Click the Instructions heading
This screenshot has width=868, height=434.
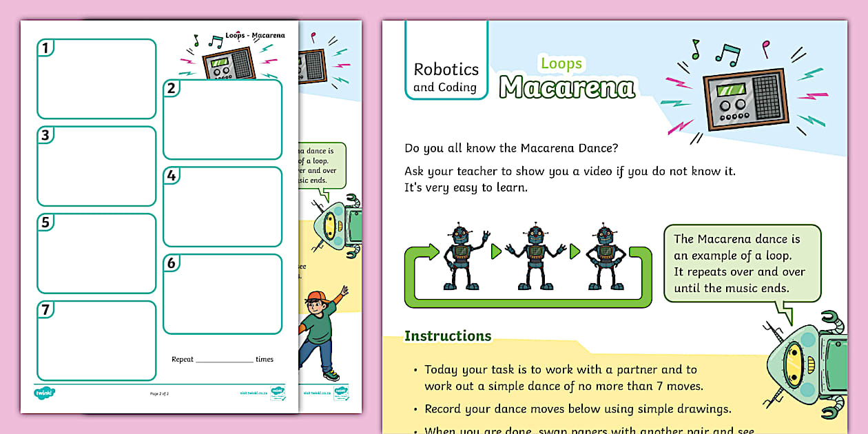click(447, 336)
